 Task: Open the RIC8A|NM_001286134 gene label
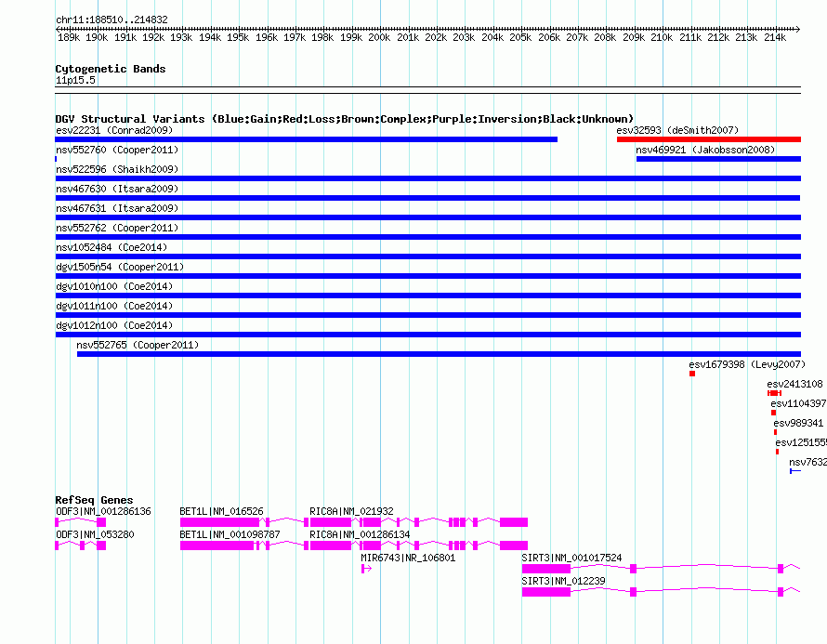[x=361, y=534]
